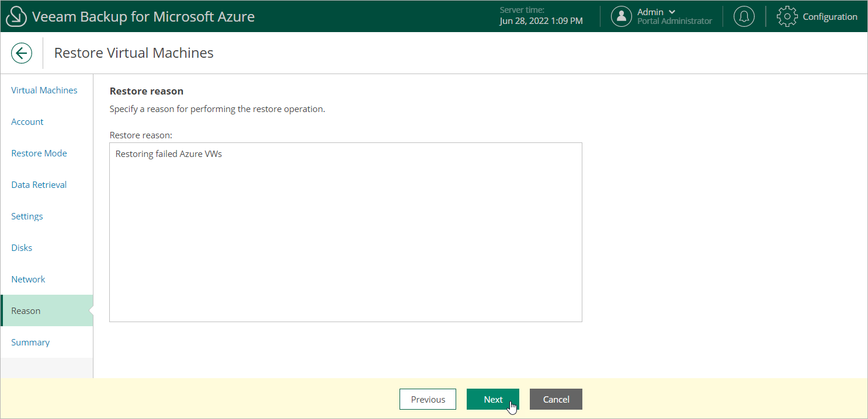The height and width of the screenshot is (419, 868).
Task: Click the Veeam Backup for Microsoft Azure title
Action: pos(144,16)
